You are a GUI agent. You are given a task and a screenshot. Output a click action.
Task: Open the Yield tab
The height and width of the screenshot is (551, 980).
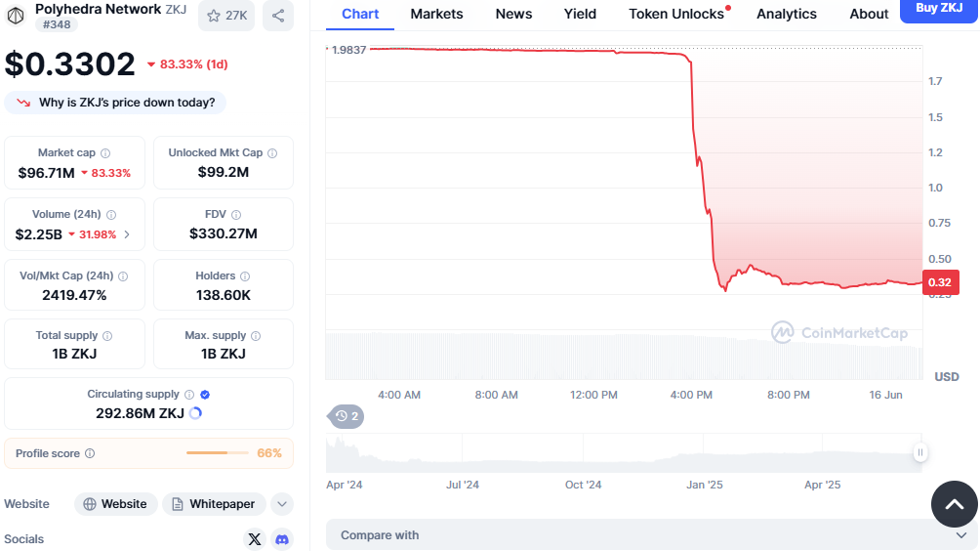point(580,15)
